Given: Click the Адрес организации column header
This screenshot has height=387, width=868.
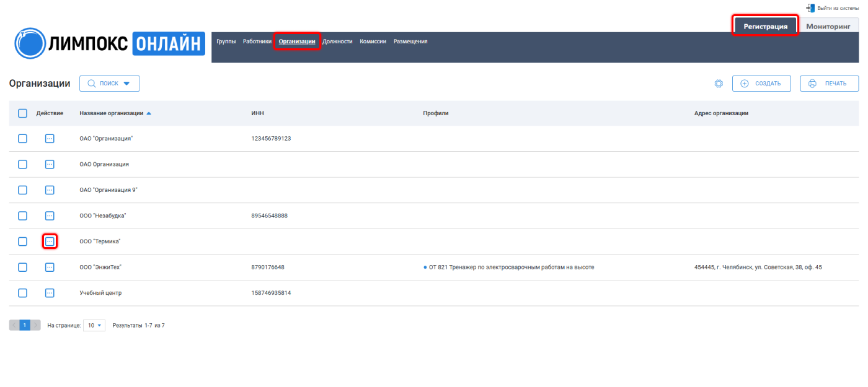Looking at the screenshot, I should coord(721,113).
